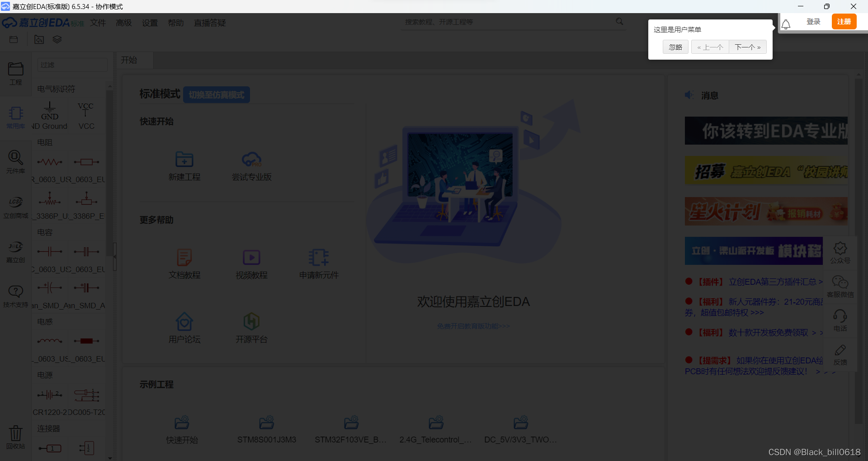Open the 高级 menu
The image size is (868, 461).
click(124, 23)
